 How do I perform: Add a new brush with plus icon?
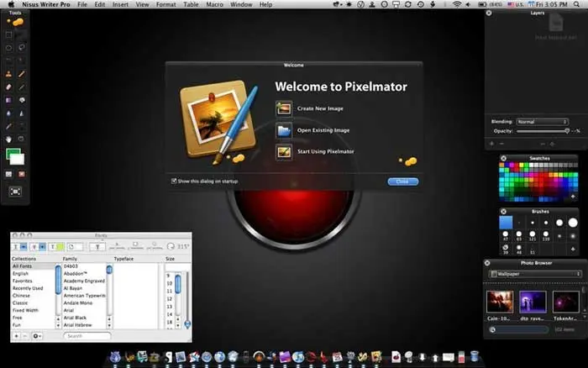coord(573,249)
